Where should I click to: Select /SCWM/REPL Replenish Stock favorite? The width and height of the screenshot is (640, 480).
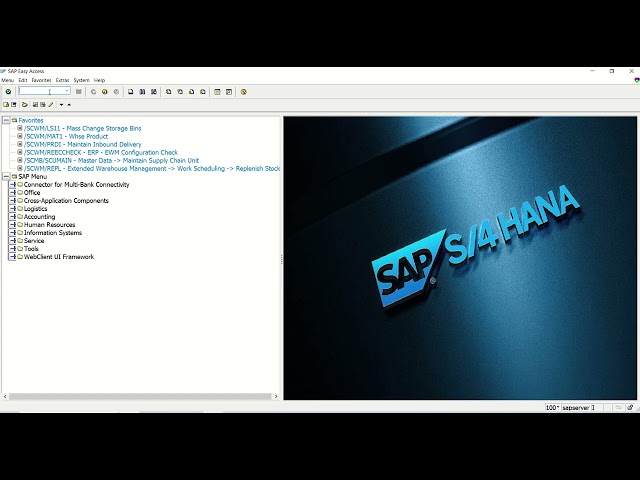click(x=152, y=169)
